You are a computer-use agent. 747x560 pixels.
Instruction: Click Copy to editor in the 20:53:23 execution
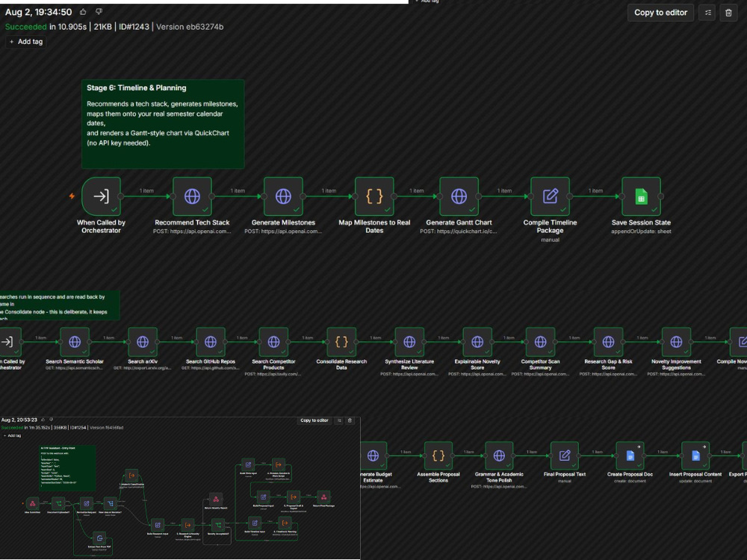(314, 420)
